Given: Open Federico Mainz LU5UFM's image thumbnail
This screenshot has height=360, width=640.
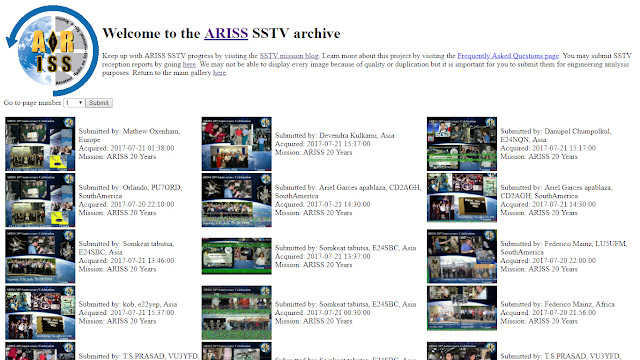Looking at the screenshot, I should pos(462,256).
